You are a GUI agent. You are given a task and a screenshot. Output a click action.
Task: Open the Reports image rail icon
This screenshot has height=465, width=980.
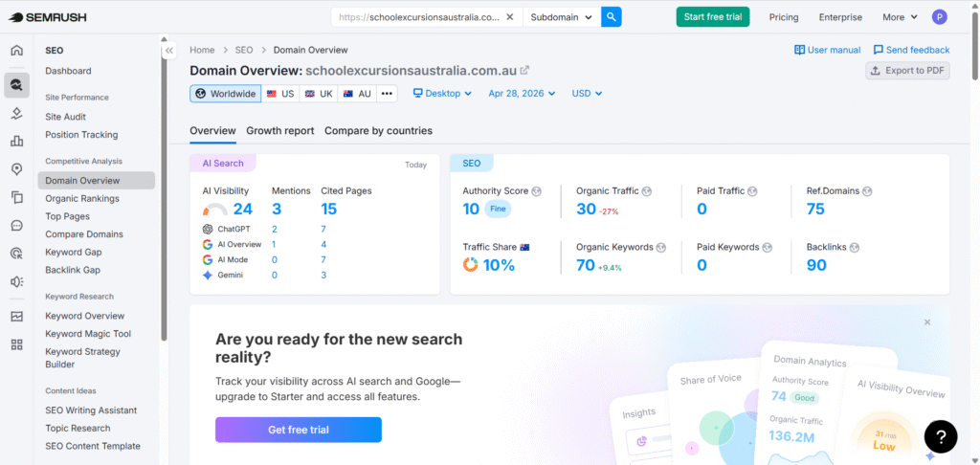(x=17, y=317)
